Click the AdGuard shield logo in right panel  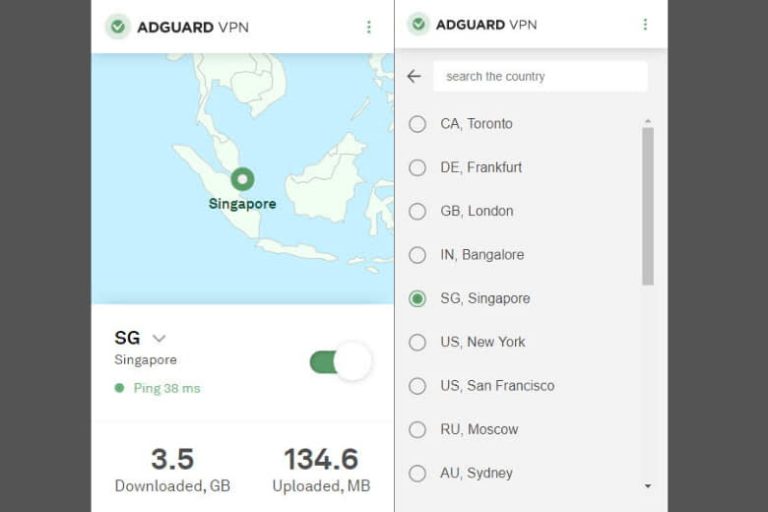click(x=418, y=25)
